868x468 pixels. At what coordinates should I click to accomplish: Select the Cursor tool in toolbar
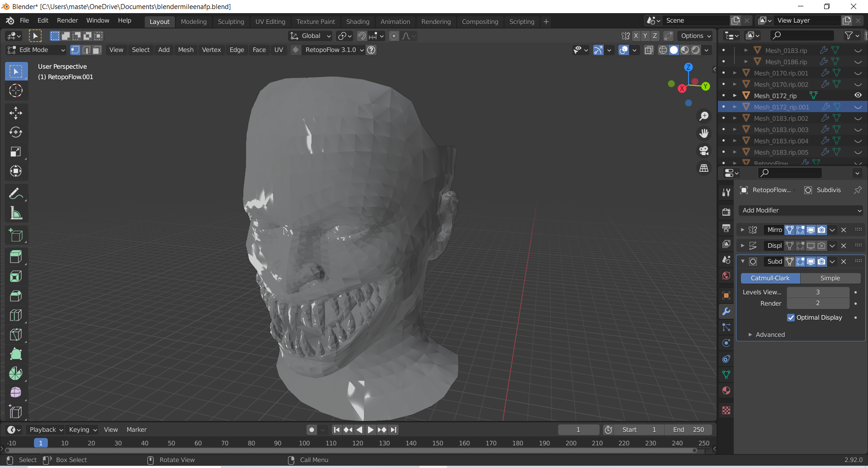[x=16, y=91]
